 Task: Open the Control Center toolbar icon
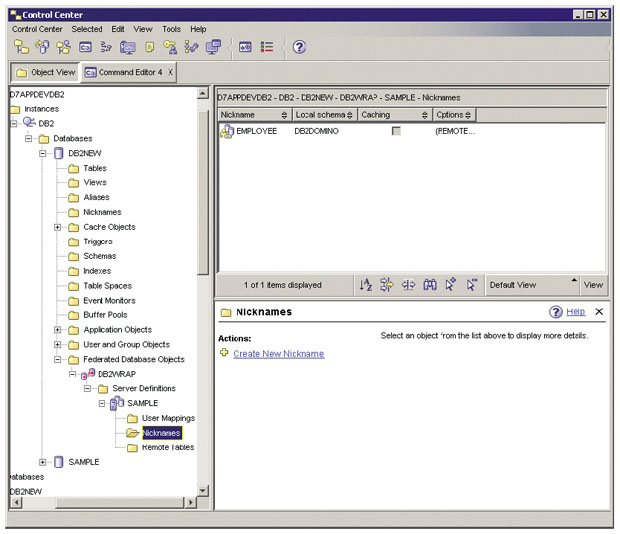click(21, 47)
